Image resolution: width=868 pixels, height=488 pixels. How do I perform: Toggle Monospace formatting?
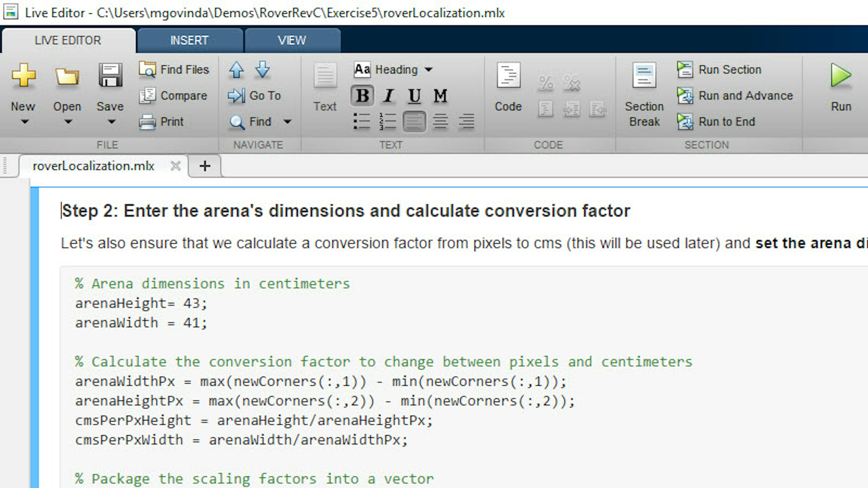click(440, 96)
